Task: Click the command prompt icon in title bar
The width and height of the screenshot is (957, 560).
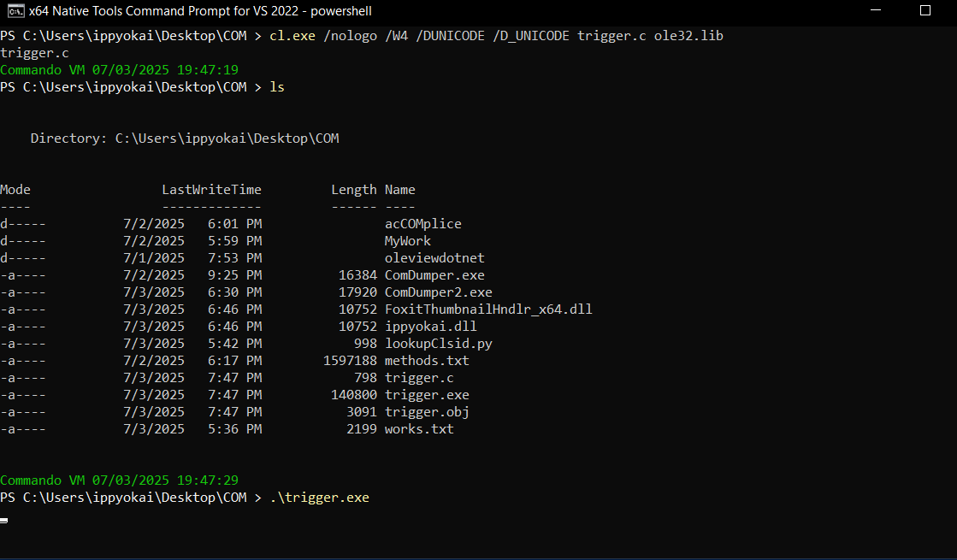Action: coord(15,11)
